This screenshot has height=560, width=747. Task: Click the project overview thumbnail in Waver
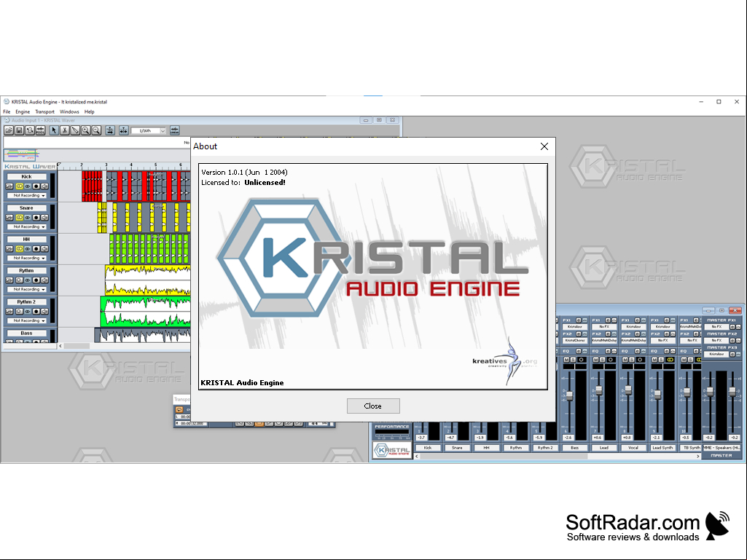pyautogui.click(x=21, y=155)
